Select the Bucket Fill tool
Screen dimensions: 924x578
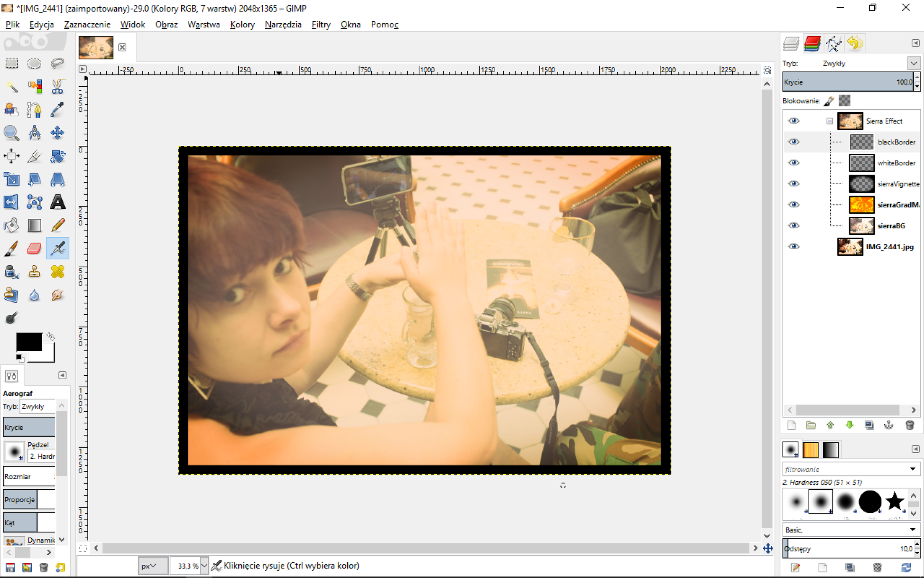pos(12,225)
